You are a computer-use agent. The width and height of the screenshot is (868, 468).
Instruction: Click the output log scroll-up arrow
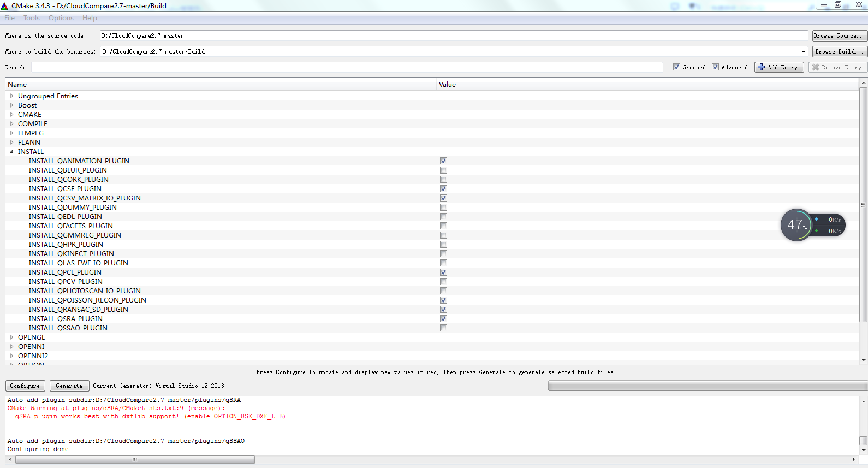click(864, 401)
